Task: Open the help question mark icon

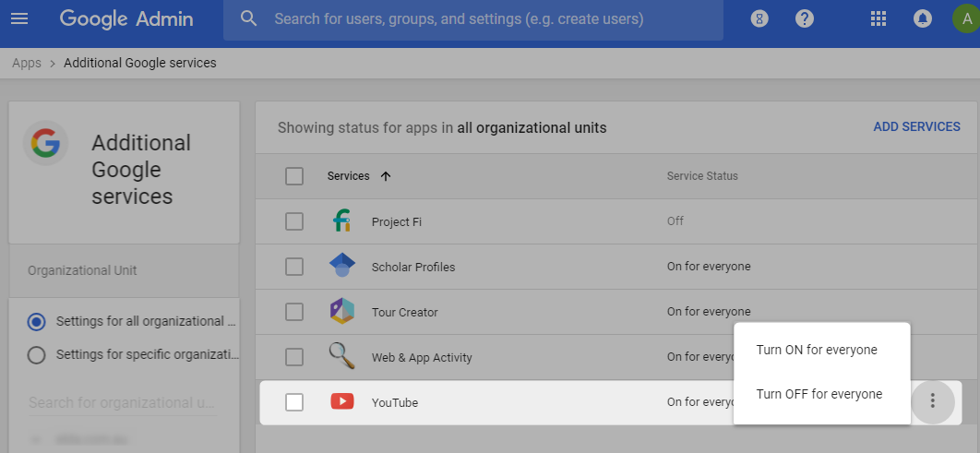Action: click(805, 18)
